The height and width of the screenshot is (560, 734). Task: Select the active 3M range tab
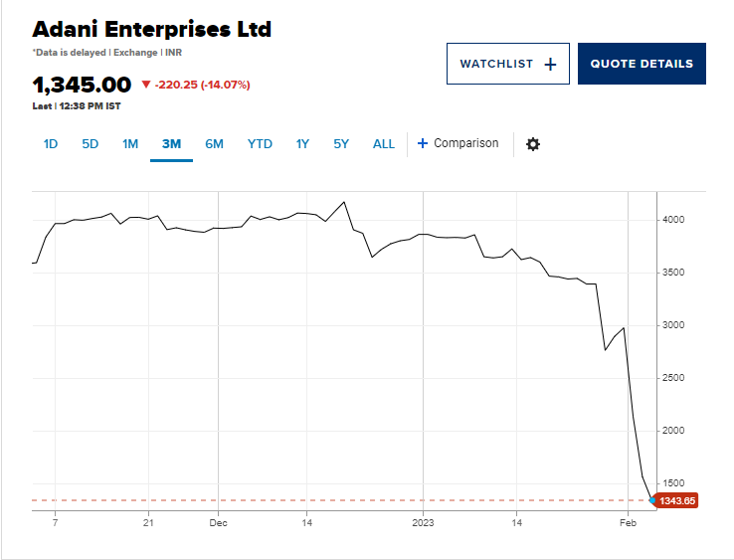pos(171,144)
